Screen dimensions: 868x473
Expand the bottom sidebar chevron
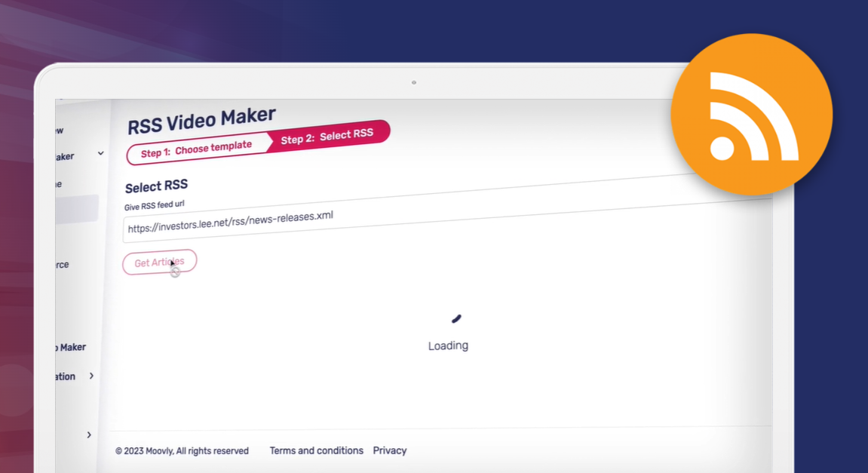pyautogui.click(x=89, y=435)
